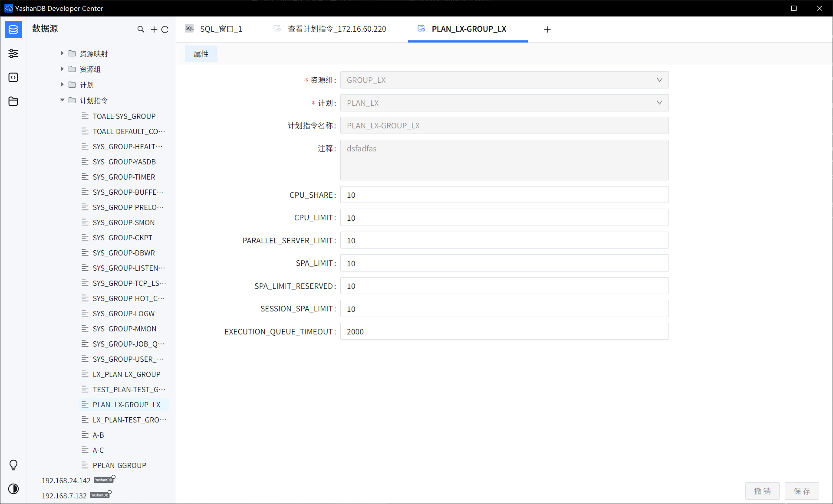
Task: Click the list icon beside TOALL-SYS_GROUP
Action: click(85, 116)
